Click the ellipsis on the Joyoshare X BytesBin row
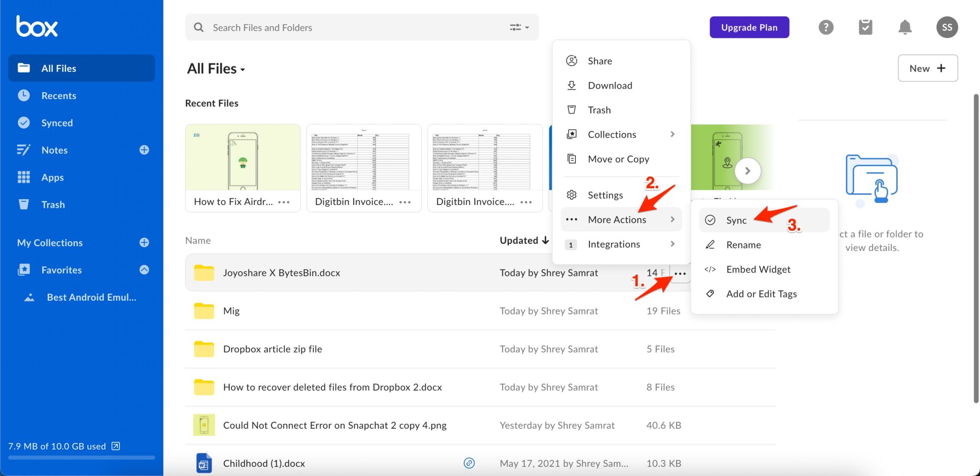980x476 pixels. pos(680,272)
